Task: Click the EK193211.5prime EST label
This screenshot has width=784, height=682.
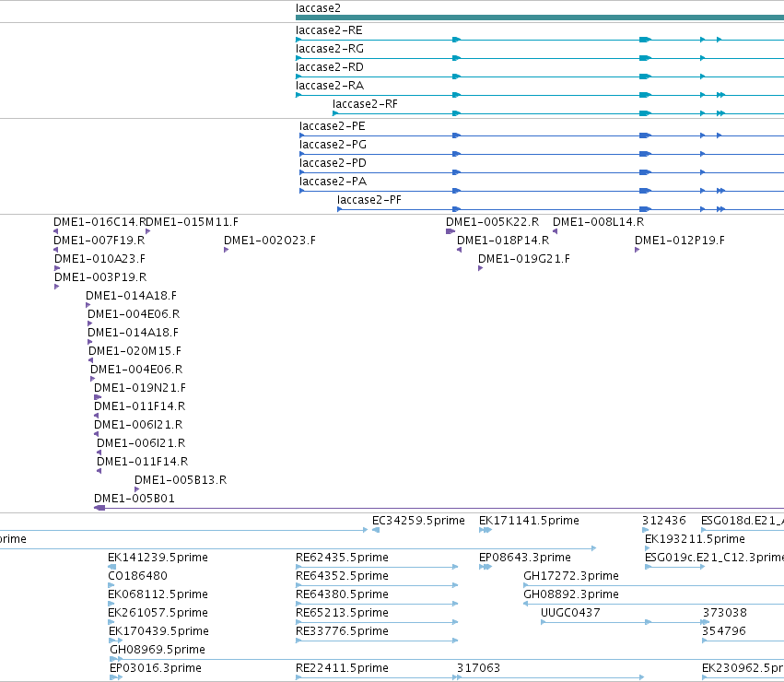Action: click(x=695, y=539)
